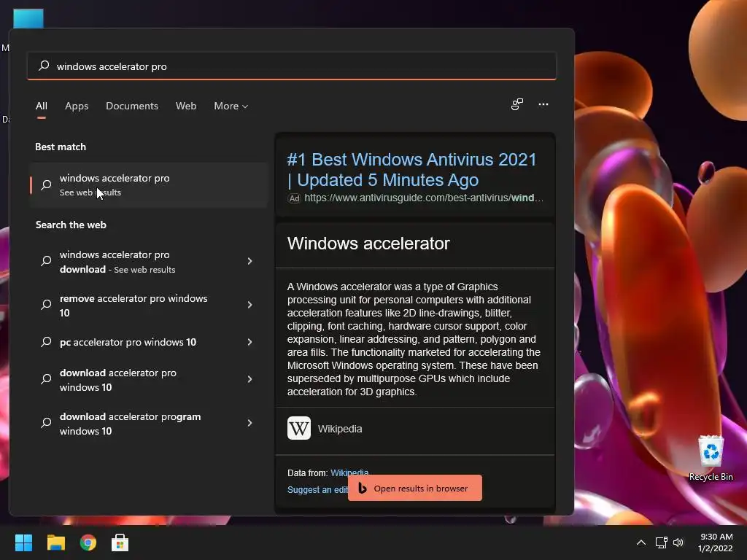Viewport: 747px width, 560px height.
Task: Expand arrow for 'download accelerator program windows 10'
Action: (x=249, y=423)
